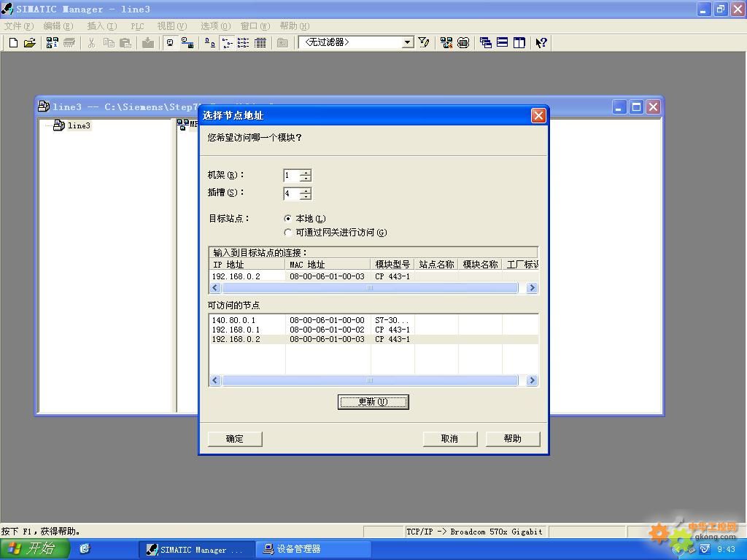
Task: Open the PLC menu
Action: (x=137, y=26)
